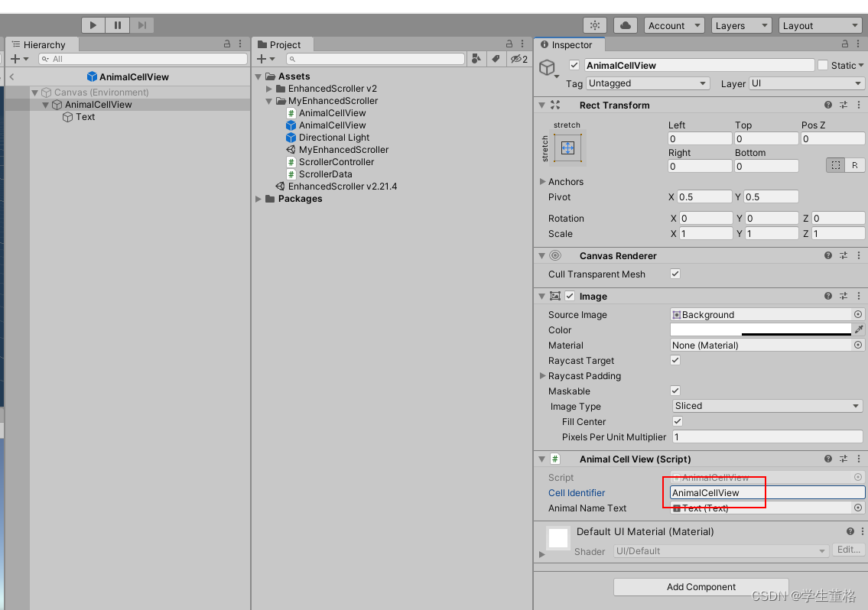The image size is (868, 610).
Task: Open the Layout dropdown
Action: [820, 24]
